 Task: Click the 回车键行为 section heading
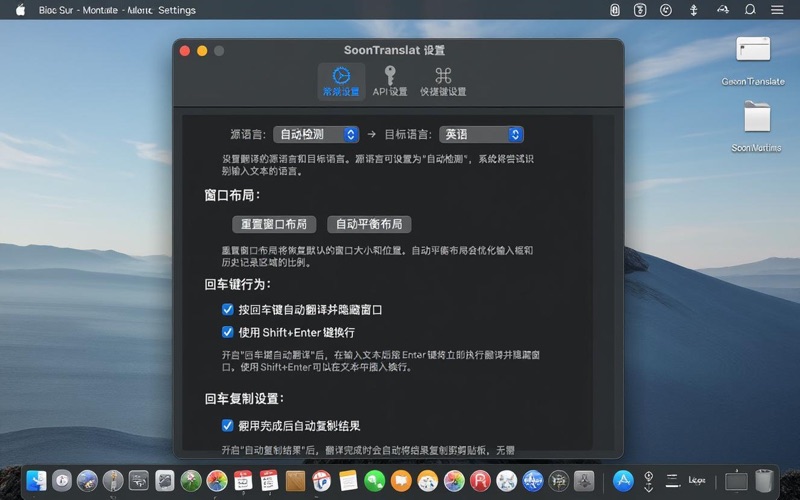pyautogui.click(x=237, y=284)
